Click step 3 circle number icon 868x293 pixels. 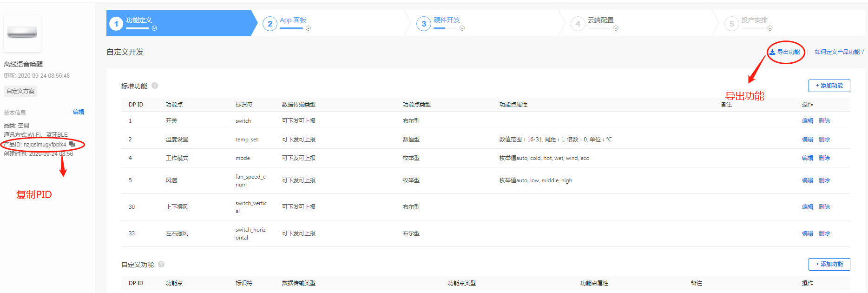(x=424, y=24)
